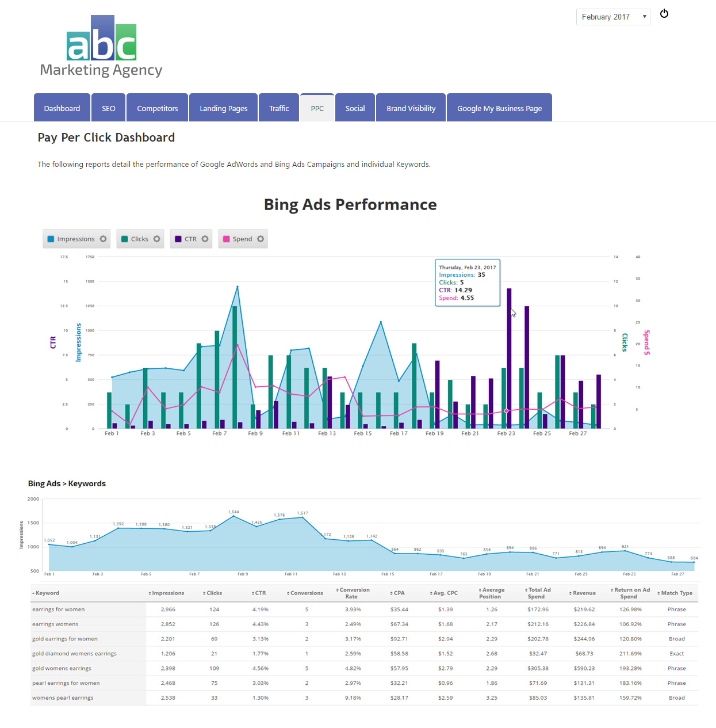716x728 pixels.
Task: Sort table by Conversions header
Action: [306, 593]
